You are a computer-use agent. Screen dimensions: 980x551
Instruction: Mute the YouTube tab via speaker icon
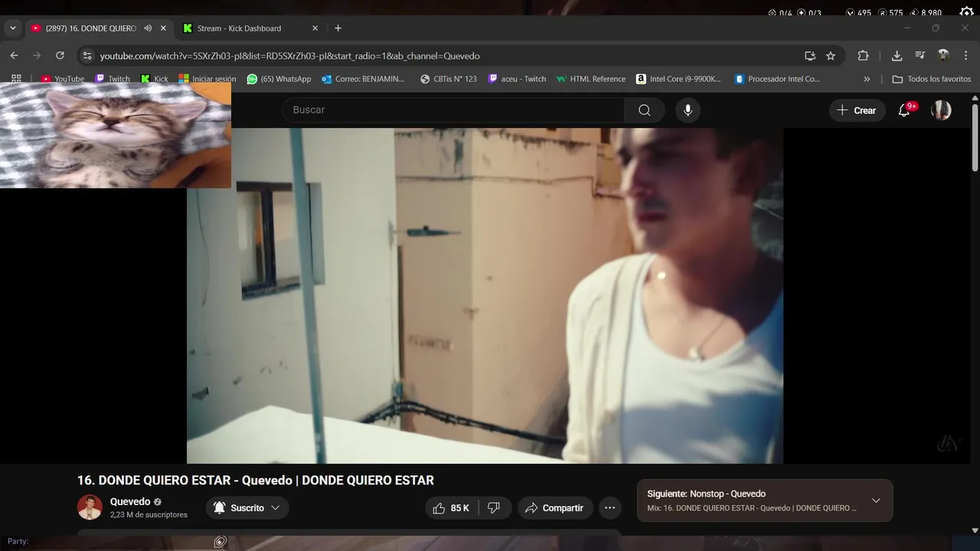[x=148, y=28]
